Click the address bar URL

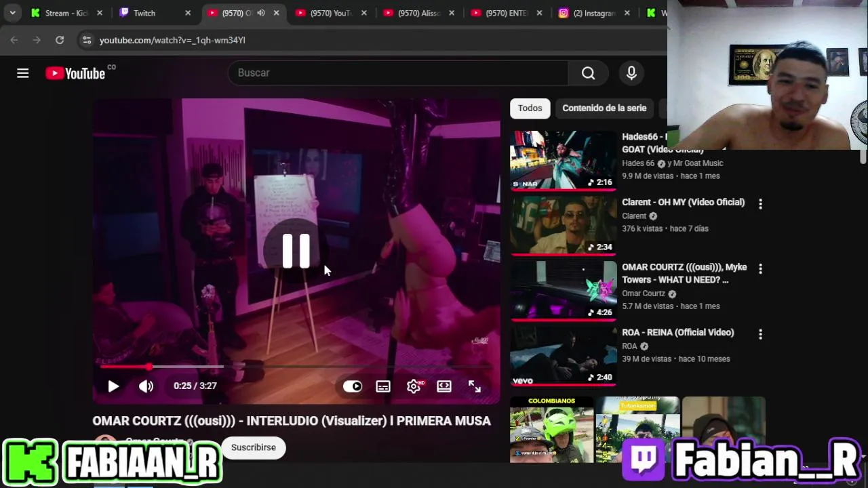(x=172, y=41)
